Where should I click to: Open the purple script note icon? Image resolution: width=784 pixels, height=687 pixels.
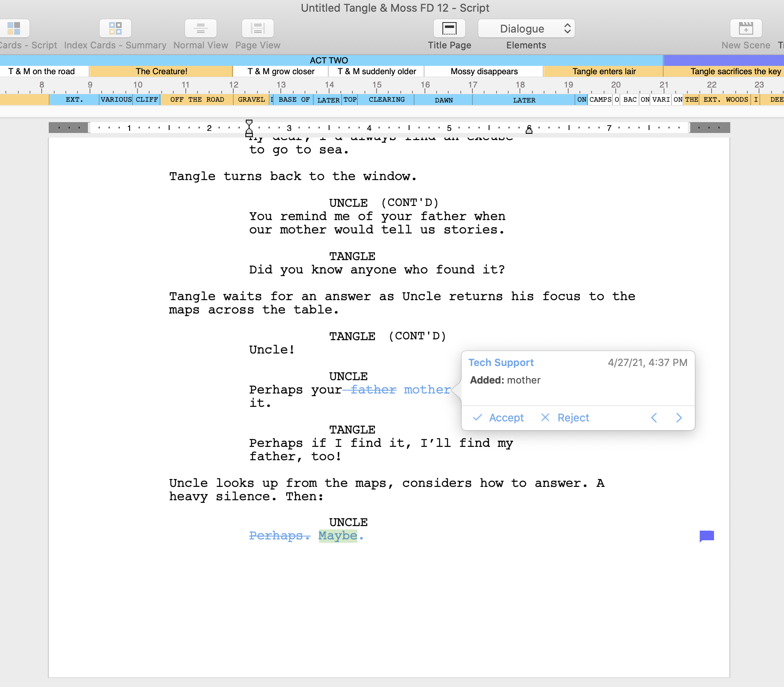pyautogui.click(x=707, y=536)
